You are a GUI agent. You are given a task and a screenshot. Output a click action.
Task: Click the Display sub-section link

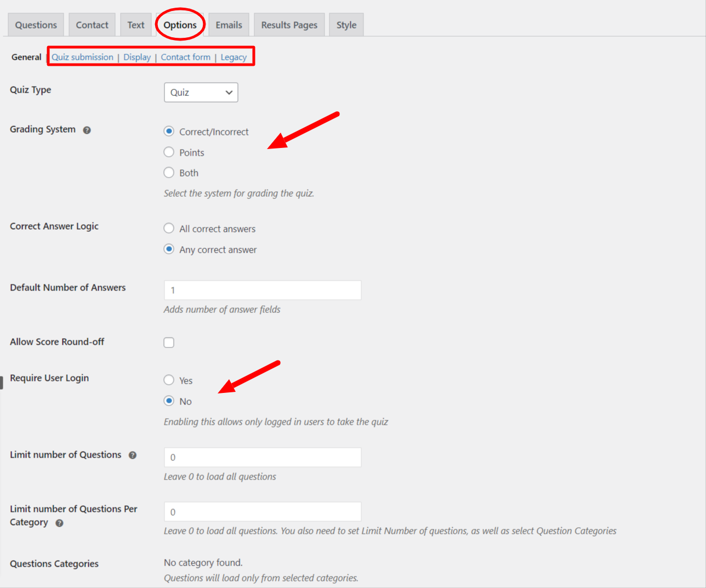tap(137, 57)
